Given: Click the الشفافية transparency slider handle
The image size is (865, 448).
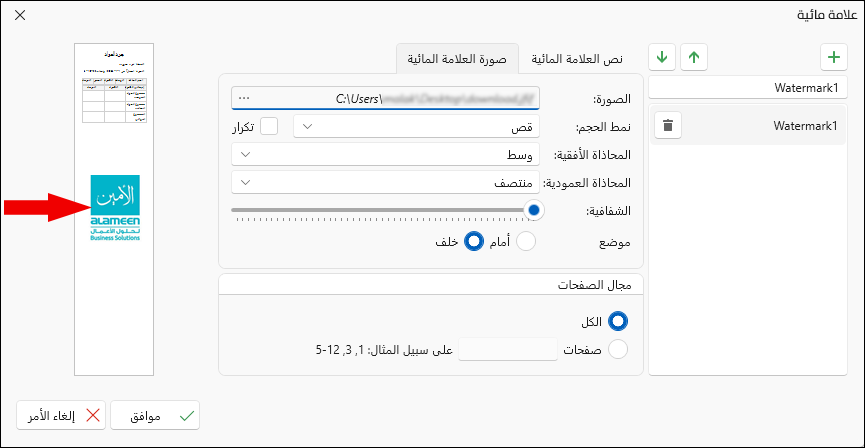Looking at the screenshot, I should click(533, 210).
